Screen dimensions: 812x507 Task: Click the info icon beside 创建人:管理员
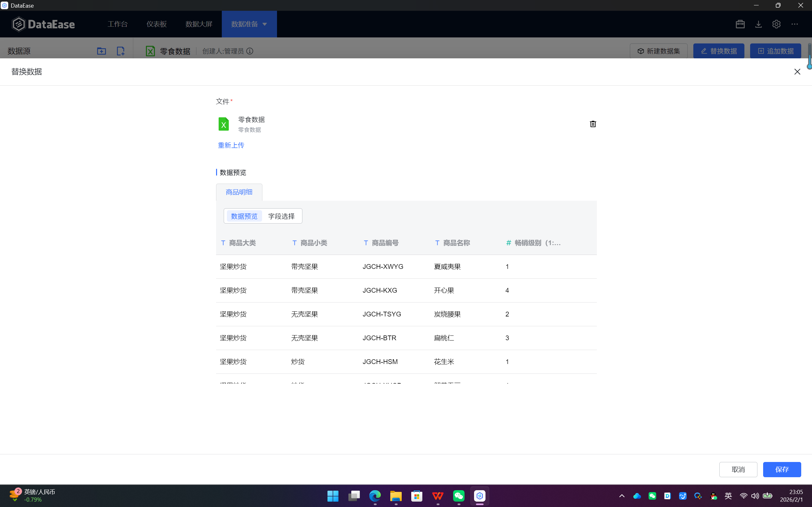click(250, 51)
